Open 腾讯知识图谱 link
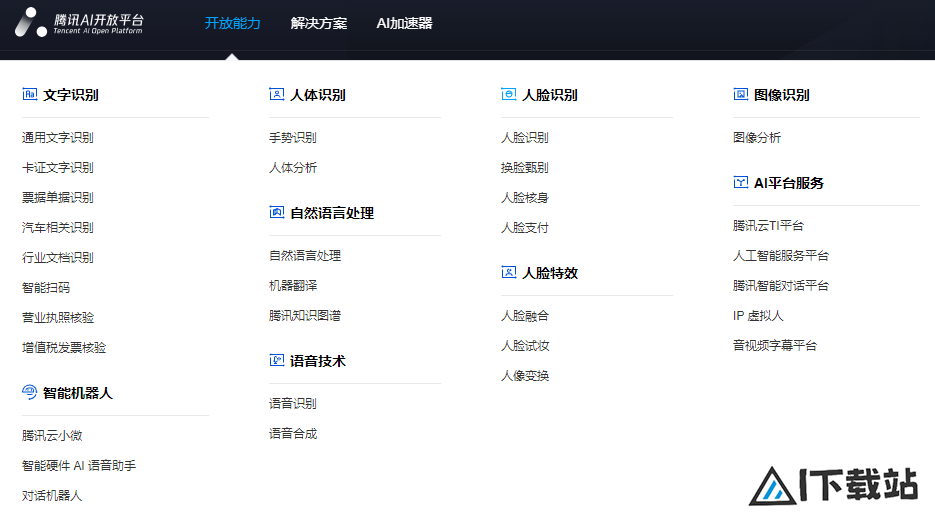Viewport: 935px width, 515px height. (x=305, y=315)
